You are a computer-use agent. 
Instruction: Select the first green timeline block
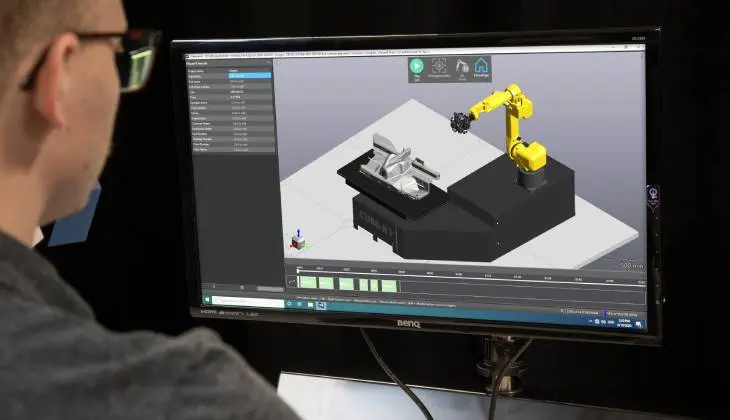(309, 283)
